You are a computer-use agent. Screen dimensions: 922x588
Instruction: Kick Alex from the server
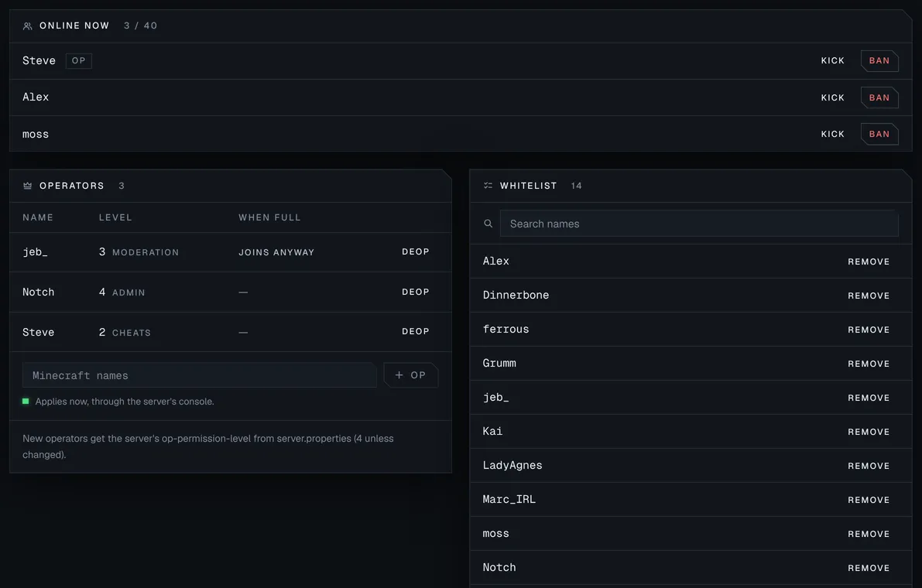(x=833, y=97)
